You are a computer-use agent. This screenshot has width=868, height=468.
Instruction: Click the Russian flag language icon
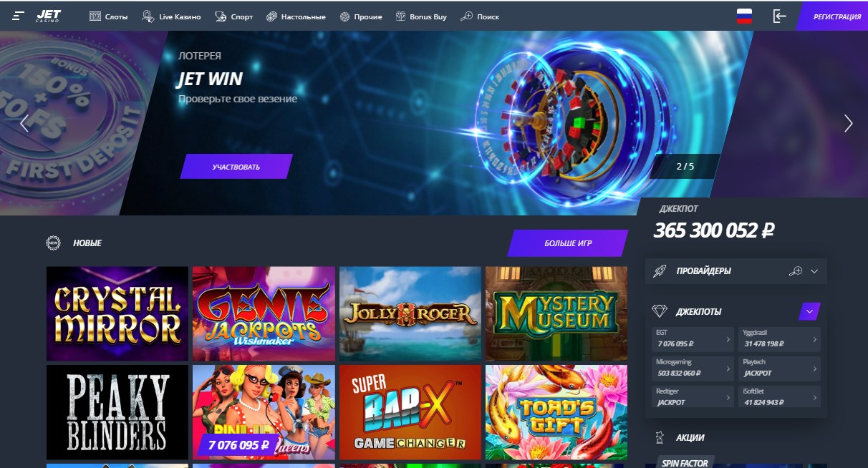(744, 16)
